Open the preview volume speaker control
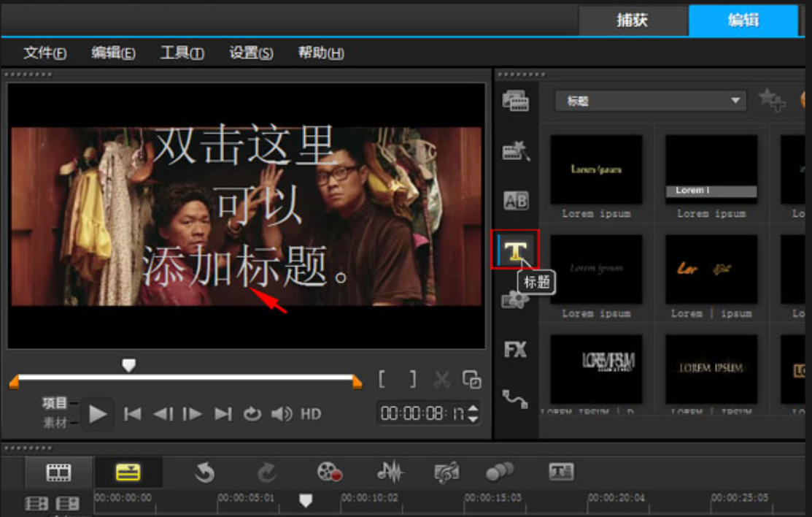This screenshot has height=517, width=812. (x=282, y=414)
